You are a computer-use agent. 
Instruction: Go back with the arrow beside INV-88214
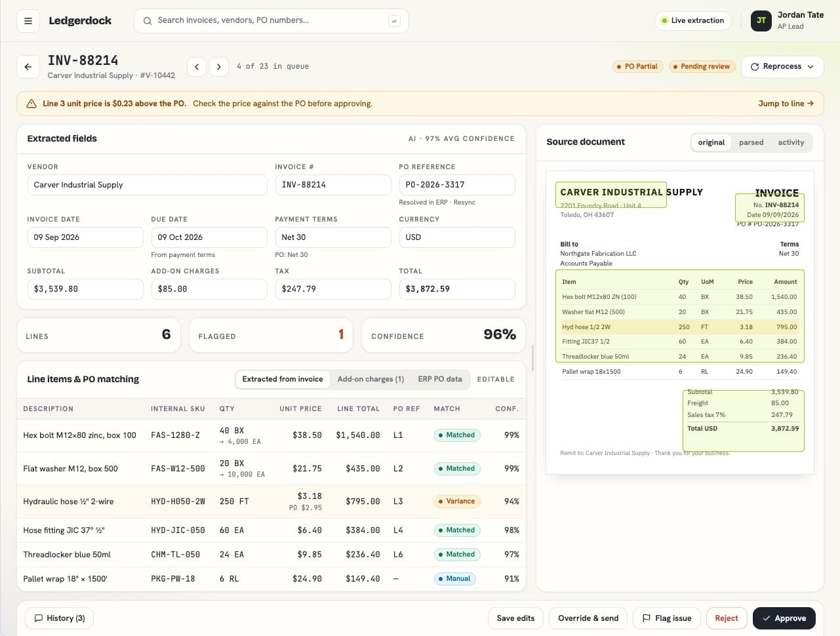(x=28, y=66)
